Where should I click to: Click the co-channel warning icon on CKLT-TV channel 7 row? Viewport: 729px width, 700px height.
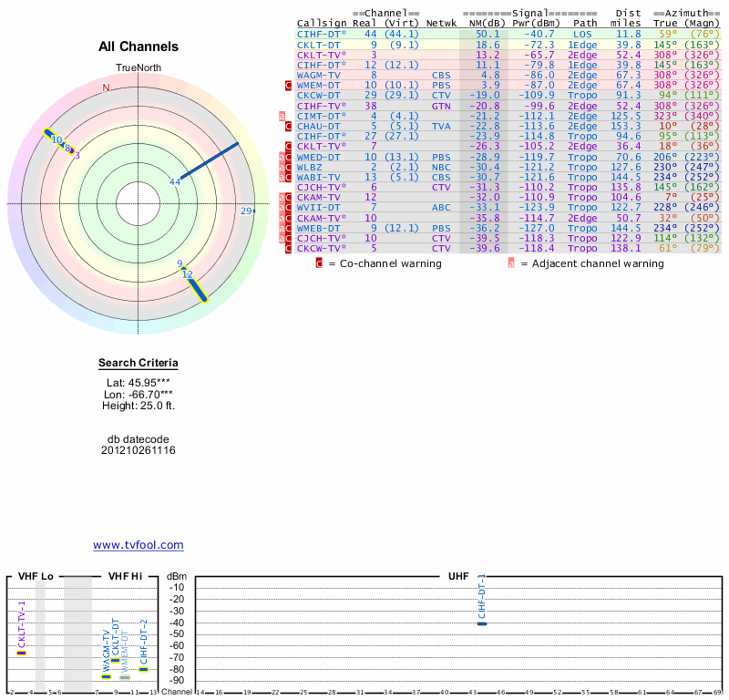click(289, 146)
